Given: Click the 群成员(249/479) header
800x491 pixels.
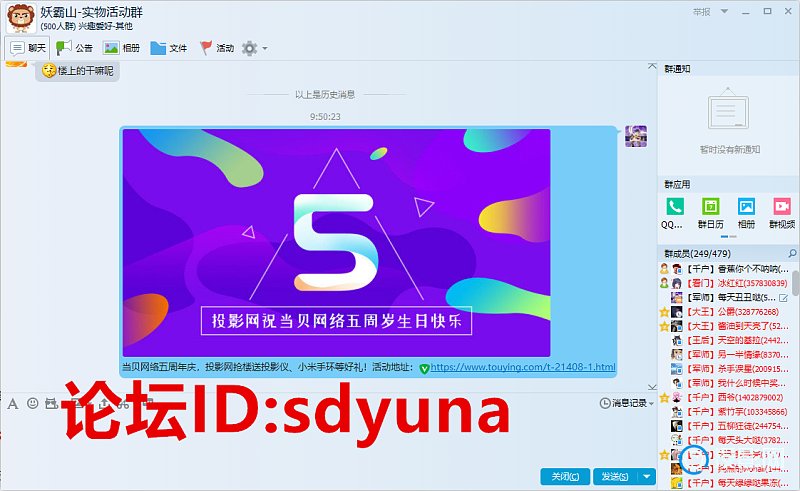Looking at the screenshot, I should (697, 254).
